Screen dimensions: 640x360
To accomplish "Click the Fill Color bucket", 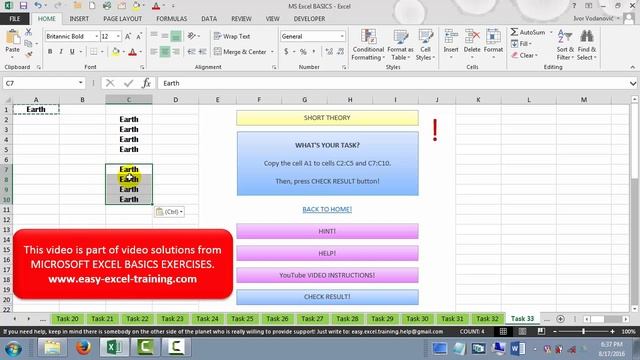I will coord(116,51).
